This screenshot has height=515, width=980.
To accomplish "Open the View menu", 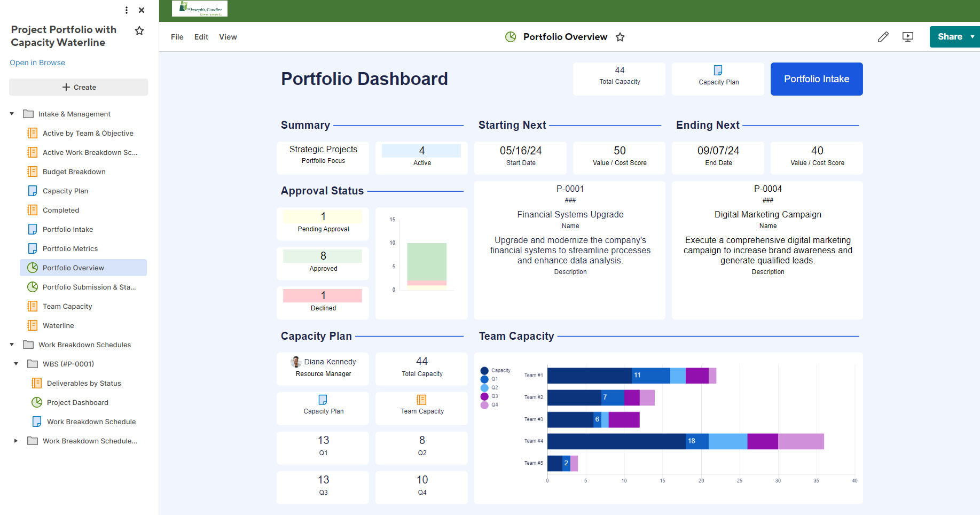I will pos(228,37).
